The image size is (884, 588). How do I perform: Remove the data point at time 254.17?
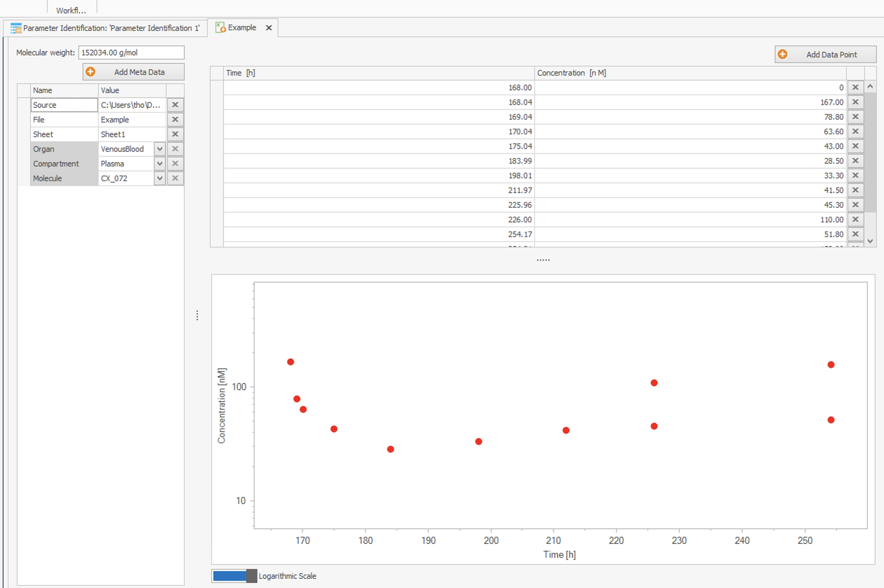pos(855,234)
